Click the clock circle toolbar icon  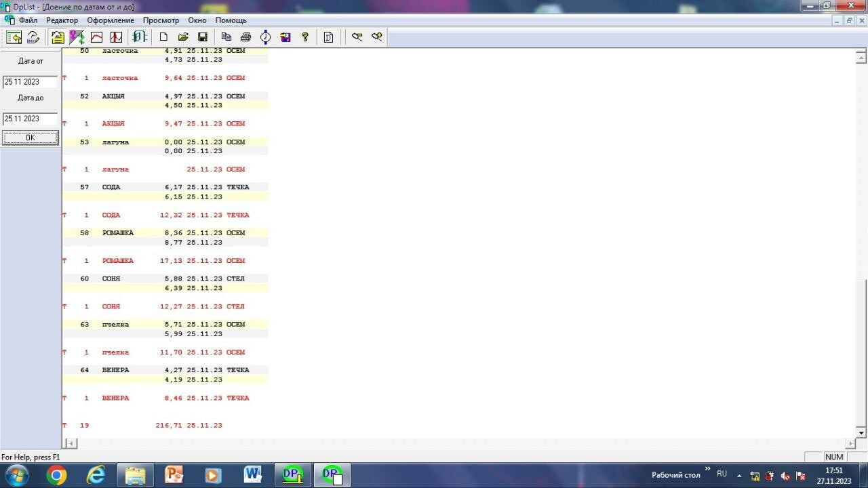pyautogui.click(x=266, y=37)
